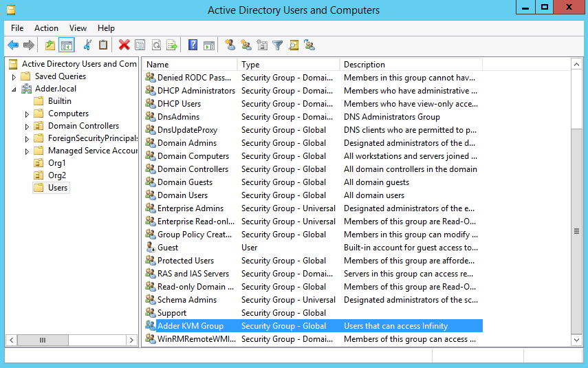This screenshot has height=368, width=588.
Task: Click the red Delete X icon
Action: [x=124, y=45]
